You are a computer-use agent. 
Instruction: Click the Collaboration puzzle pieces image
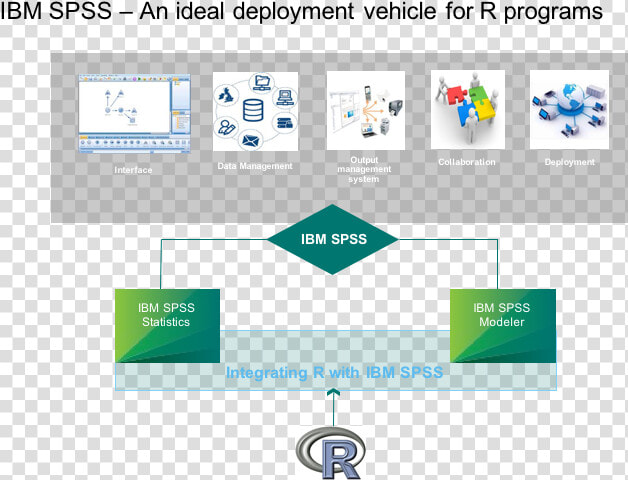click(x=467, y=109)
